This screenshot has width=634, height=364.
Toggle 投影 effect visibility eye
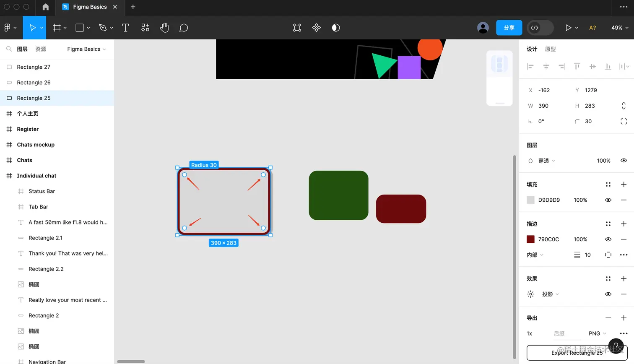pyautogui.click(x=608, y=294)
